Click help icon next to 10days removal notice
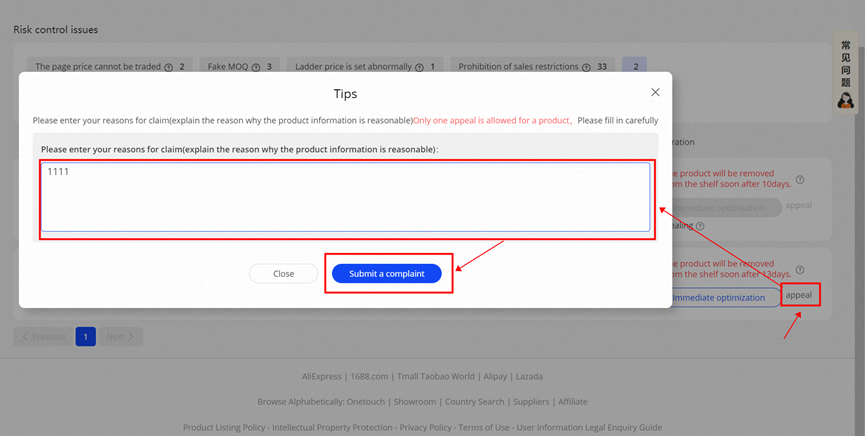The width and height of the screenshot is (865, 436). coord(800,181)
